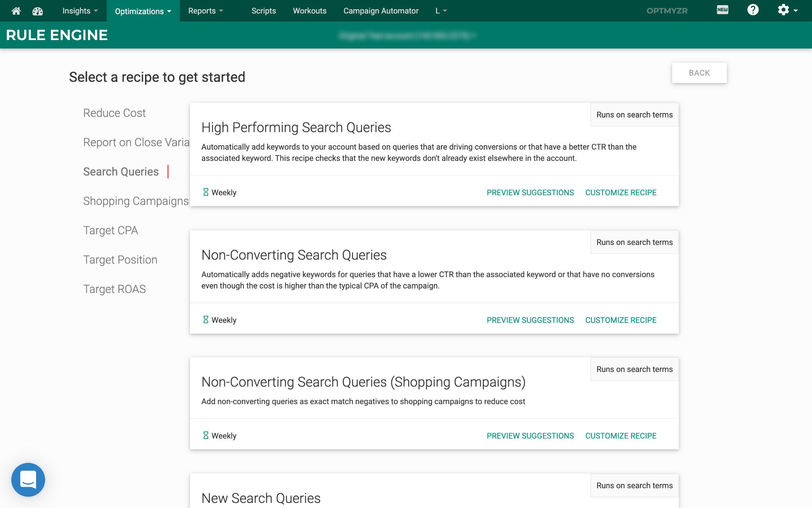Preview suggestions for Non-Converting Search Queries
Viewport: 812px width, 508px height.
[530, 320]
